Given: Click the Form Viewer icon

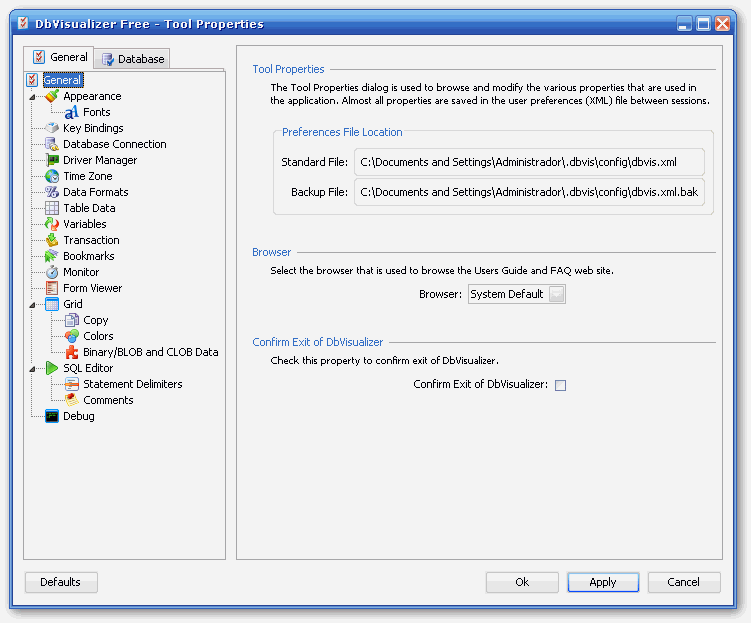Looking at the screenshot, I should [x=52, y=288].
